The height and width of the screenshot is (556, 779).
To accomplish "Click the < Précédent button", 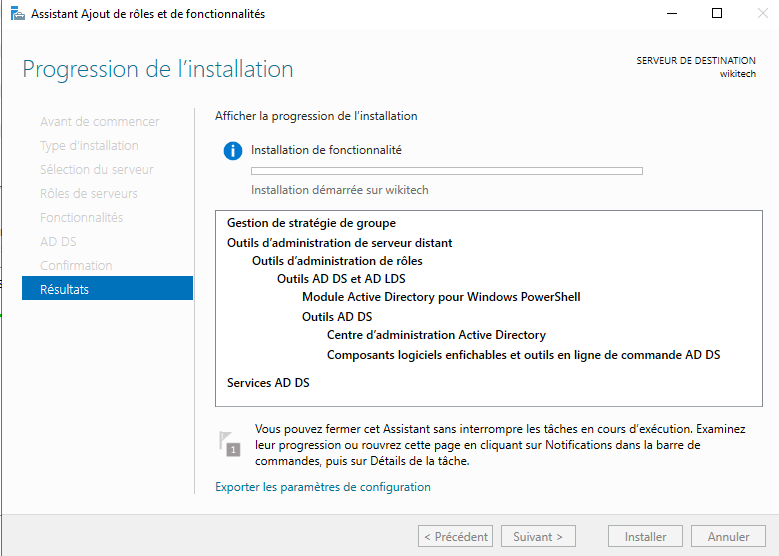I will click(x=455, y=537).
